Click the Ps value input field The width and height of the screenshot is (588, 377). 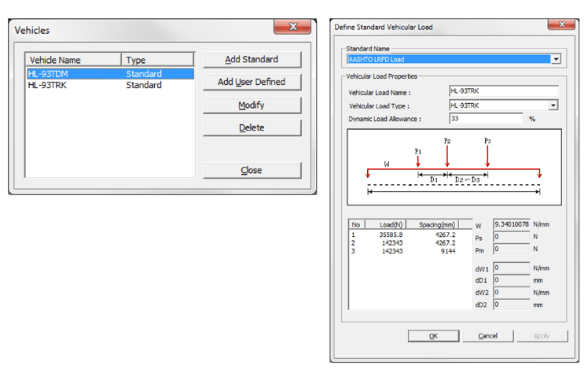[x=511, y=237]
